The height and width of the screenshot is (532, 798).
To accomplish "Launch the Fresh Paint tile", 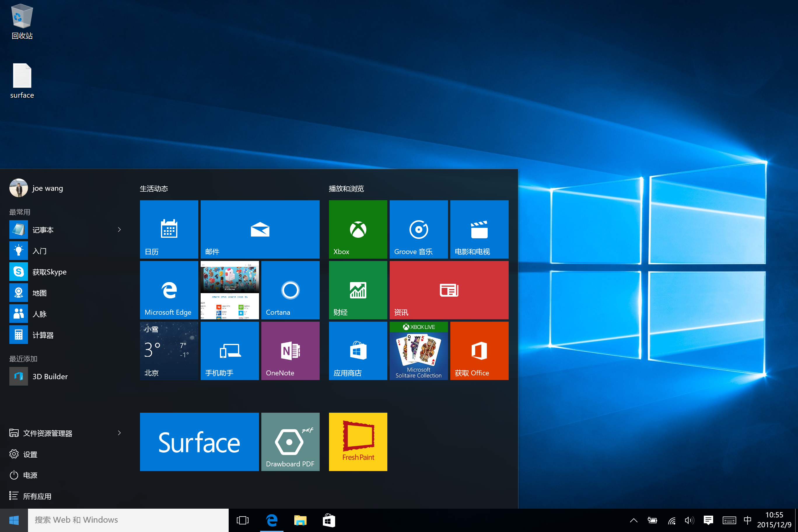I will click(x=358, y=441).
